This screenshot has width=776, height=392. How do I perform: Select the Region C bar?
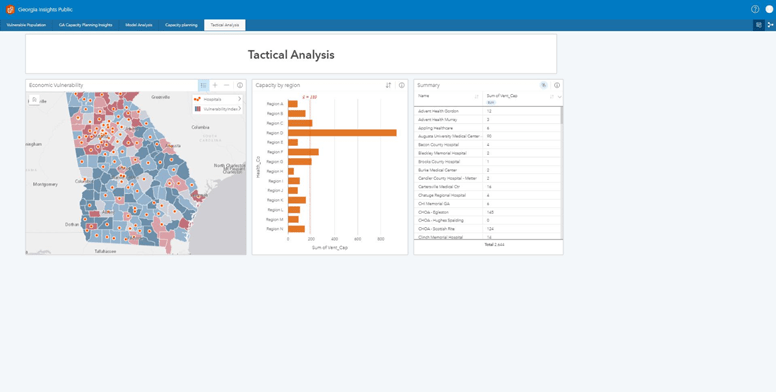300,123
